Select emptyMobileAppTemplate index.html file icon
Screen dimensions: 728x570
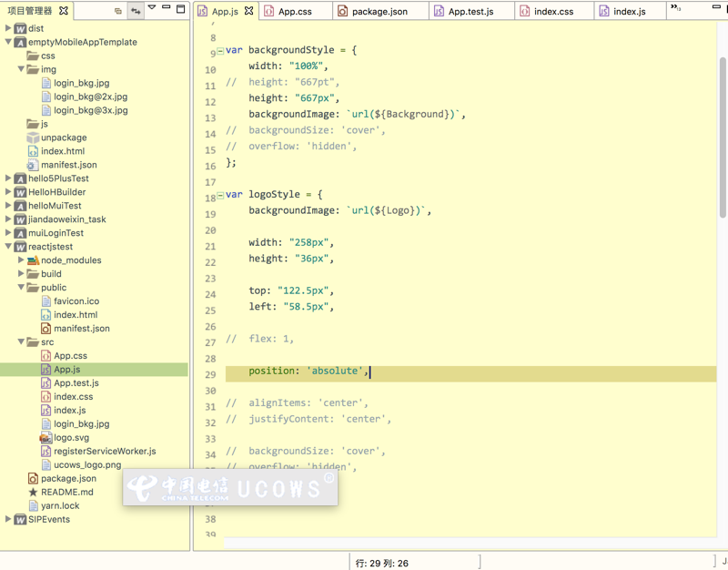33,151
